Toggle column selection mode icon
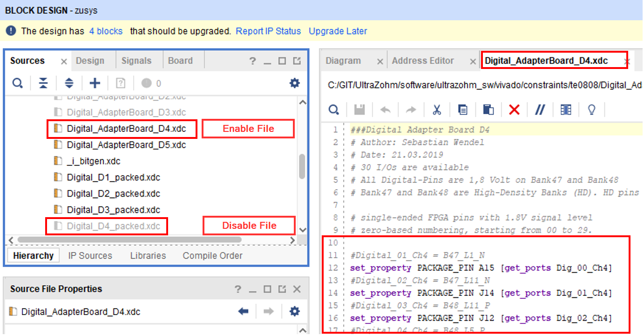The width and height of the screenshot is (644, 336). (x=566, y=110)
